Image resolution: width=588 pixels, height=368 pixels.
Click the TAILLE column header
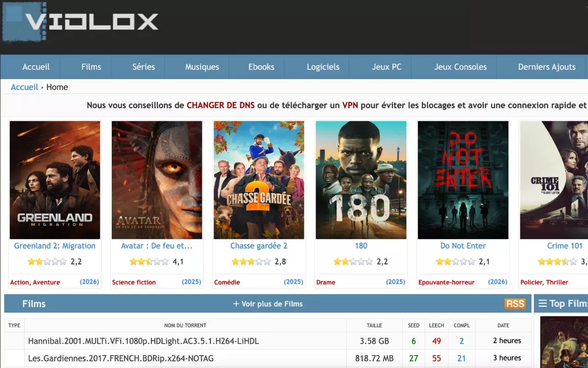coord(374,325)
